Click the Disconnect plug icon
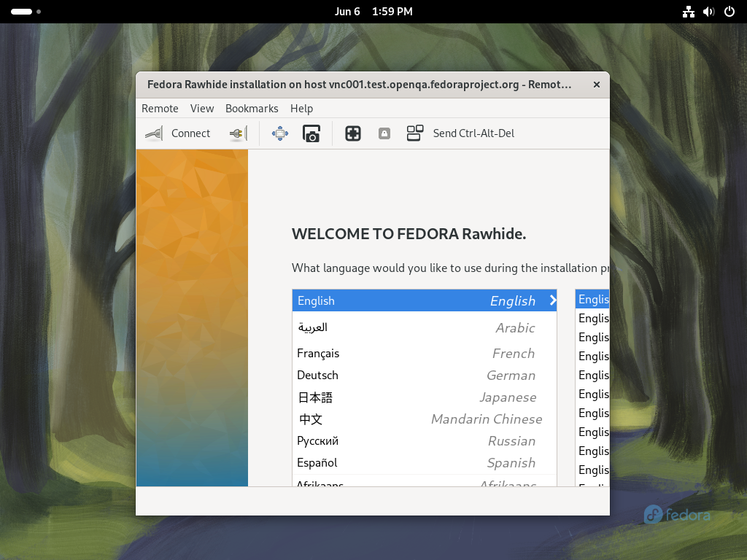 point(239,133)
